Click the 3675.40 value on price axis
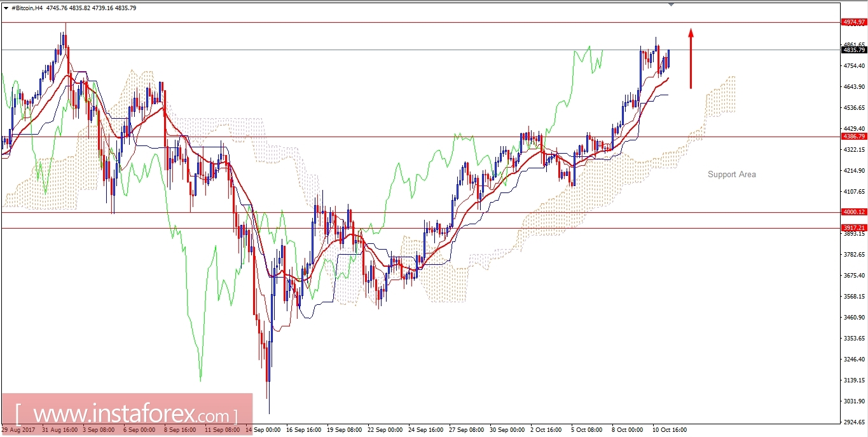Image resolution: width=868 pixels, height=437 pixels. click(853, 276)
